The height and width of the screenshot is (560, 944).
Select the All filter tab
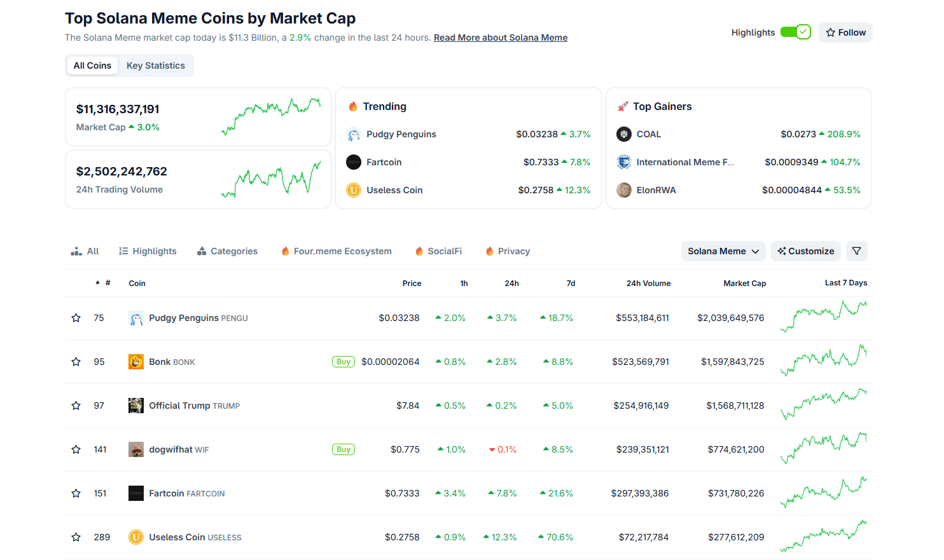pos(85,251)
